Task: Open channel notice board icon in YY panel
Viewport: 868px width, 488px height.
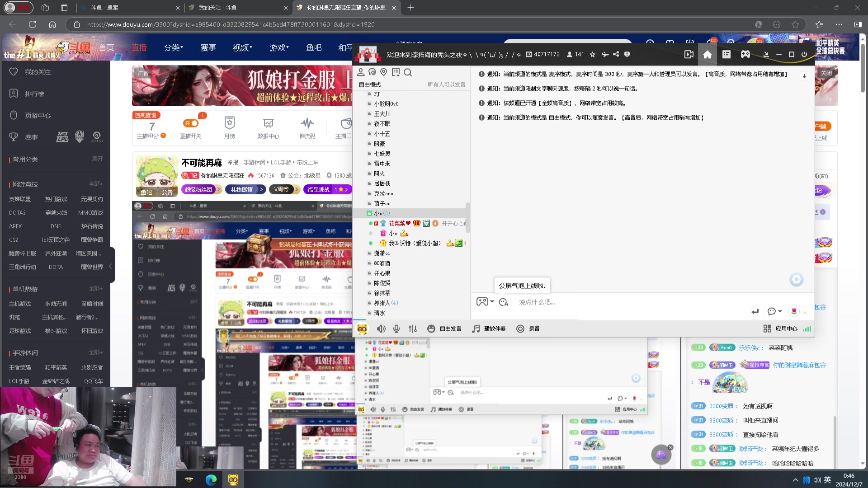Action: (x=396, y=72)
